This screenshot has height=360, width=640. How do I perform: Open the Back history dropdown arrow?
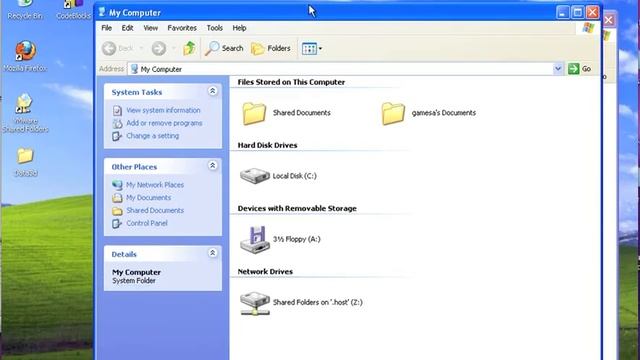pyautogui.click(x=141, y=49)
